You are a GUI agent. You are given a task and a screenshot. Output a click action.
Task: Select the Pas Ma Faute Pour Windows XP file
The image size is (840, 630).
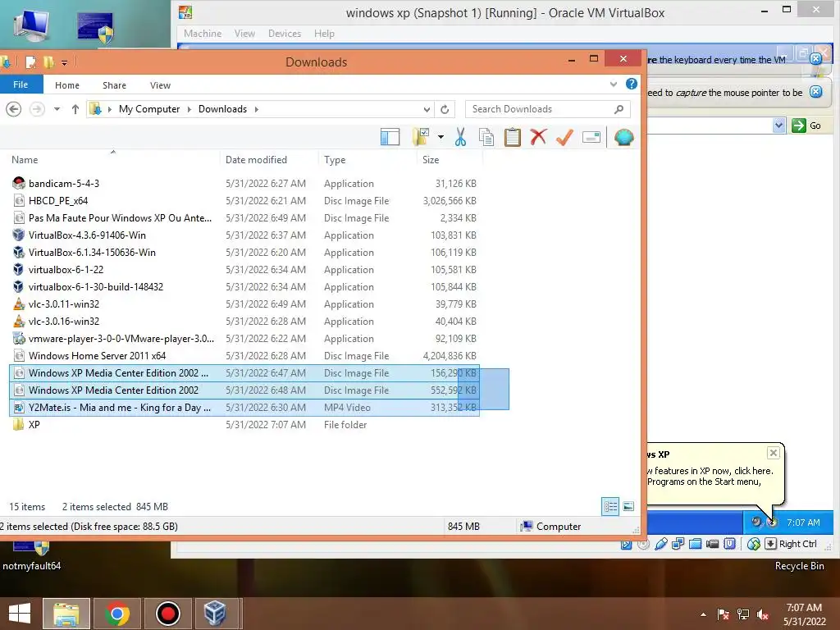click(120, 217)
